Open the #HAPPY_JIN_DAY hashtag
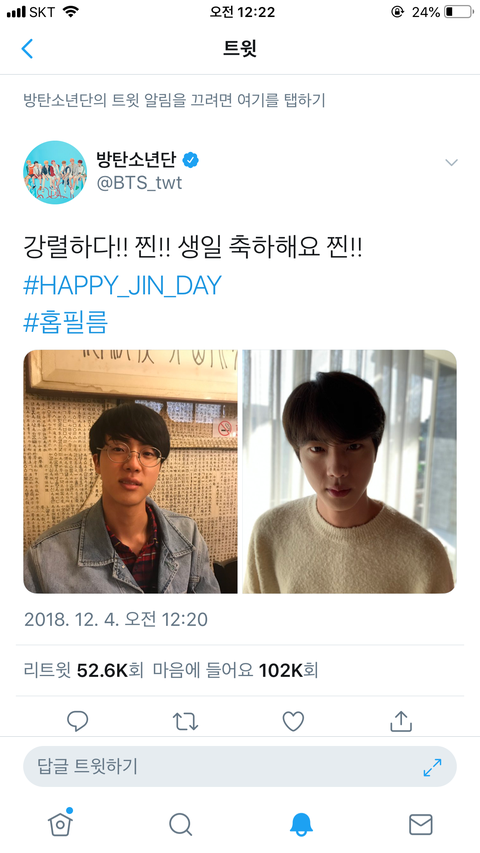Viewport: 480px width, 853px height. pos(122,286)
